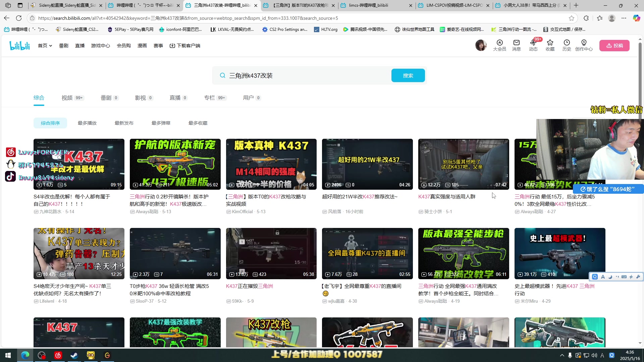The image size is (644, 362).
Task: Open NetEase Music taskbar icon
Action: tap(58, 355)
